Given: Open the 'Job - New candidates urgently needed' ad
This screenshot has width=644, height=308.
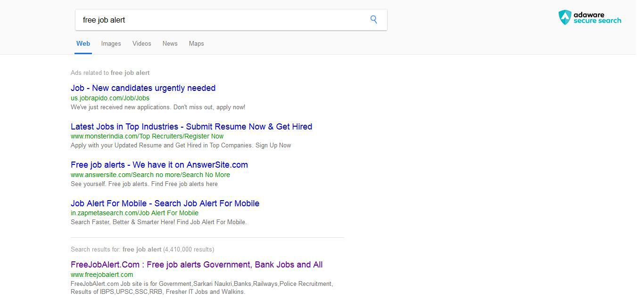Looking at the screenshot, I should tap(143, 88).
